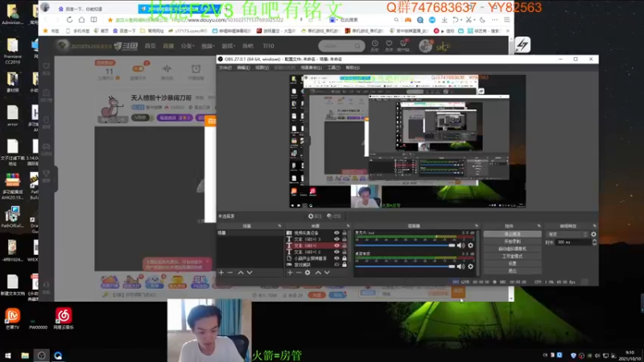Click stop streaming button in OBS controls
This screenshot has height=362, width=644.
512,234
